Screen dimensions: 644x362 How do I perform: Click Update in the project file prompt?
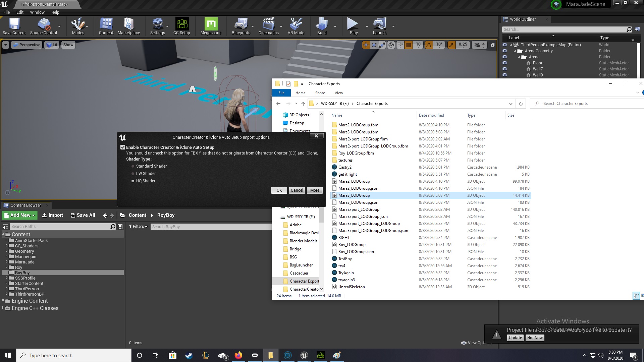[x=515, y=338]
